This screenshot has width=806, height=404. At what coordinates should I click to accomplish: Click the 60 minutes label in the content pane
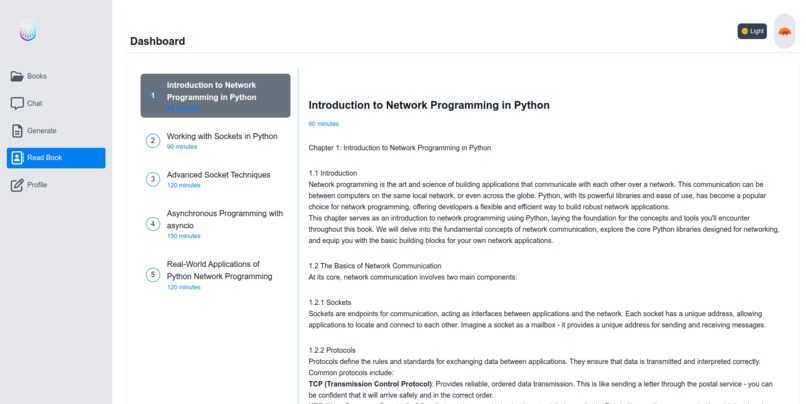point(323,124)
